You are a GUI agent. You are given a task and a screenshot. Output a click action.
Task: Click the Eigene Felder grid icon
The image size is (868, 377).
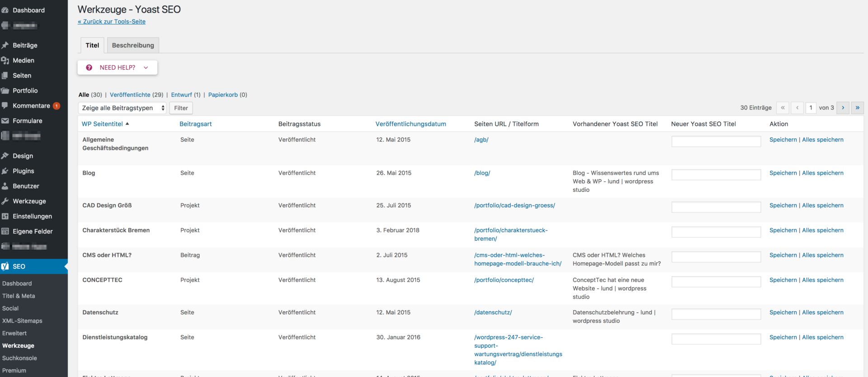coord(5,231)
